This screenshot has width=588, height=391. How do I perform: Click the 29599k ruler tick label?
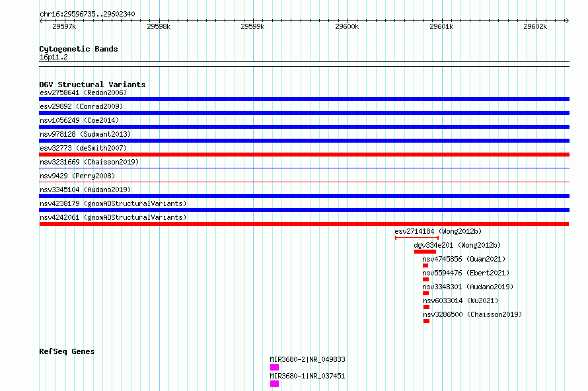pyautogui.click(x=252, y=26)
